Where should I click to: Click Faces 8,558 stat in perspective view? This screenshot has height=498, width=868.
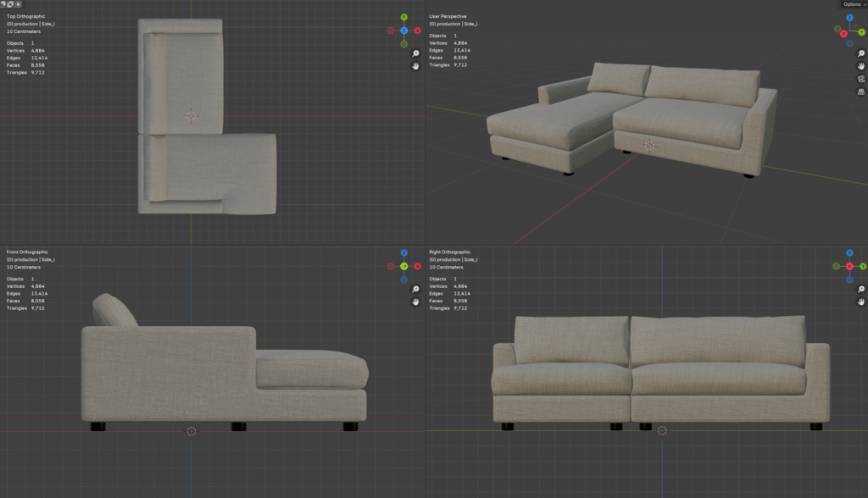click(448, 58)
